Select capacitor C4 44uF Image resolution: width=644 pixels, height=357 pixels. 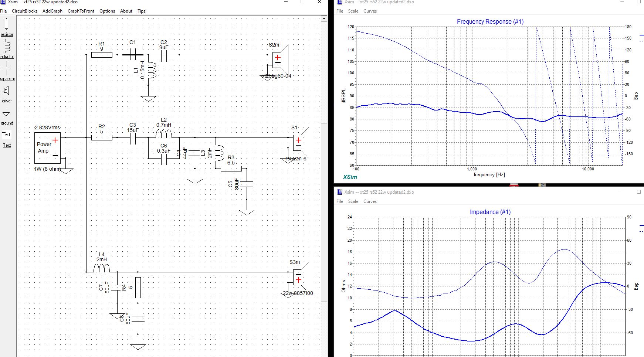pos(194,153)
